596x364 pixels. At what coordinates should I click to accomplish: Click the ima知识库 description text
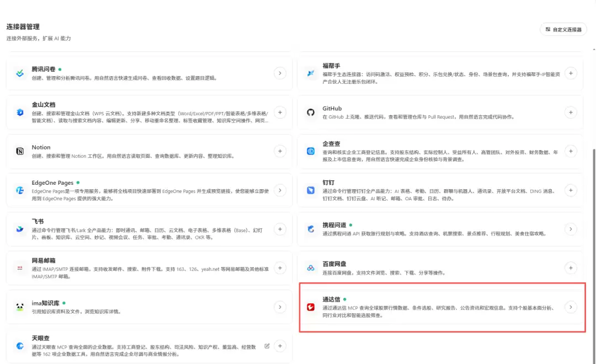77,312
